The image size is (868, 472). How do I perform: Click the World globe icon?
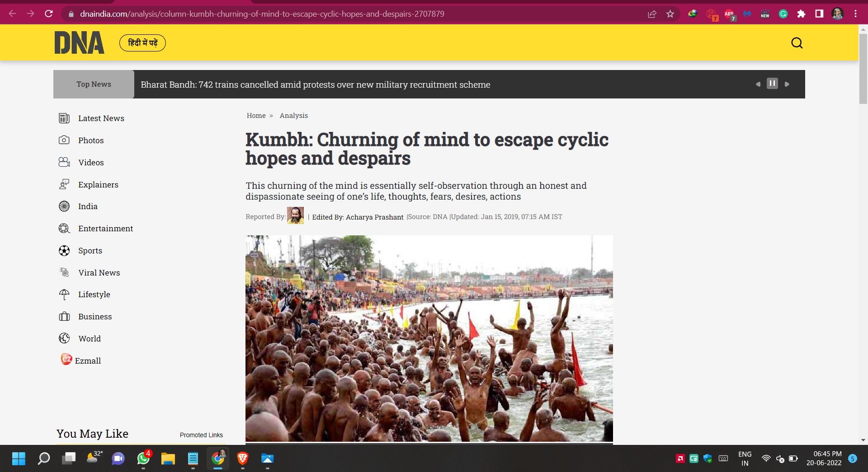click(64, 338)
